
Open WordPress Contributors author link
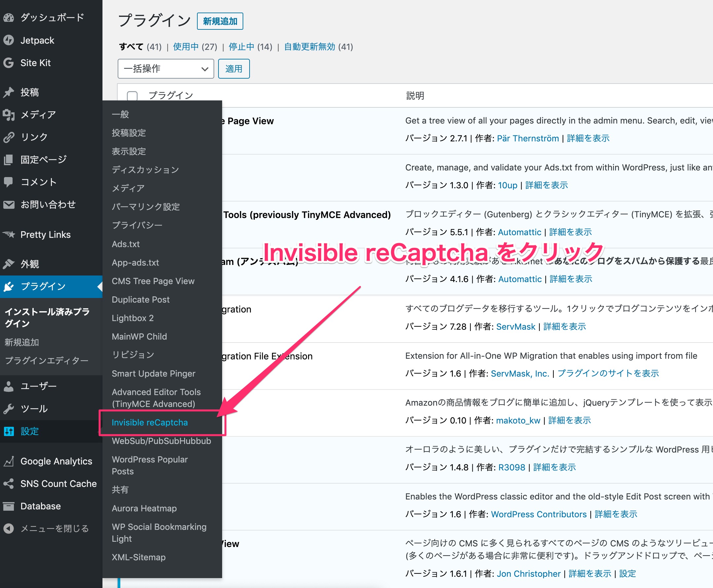538,514
